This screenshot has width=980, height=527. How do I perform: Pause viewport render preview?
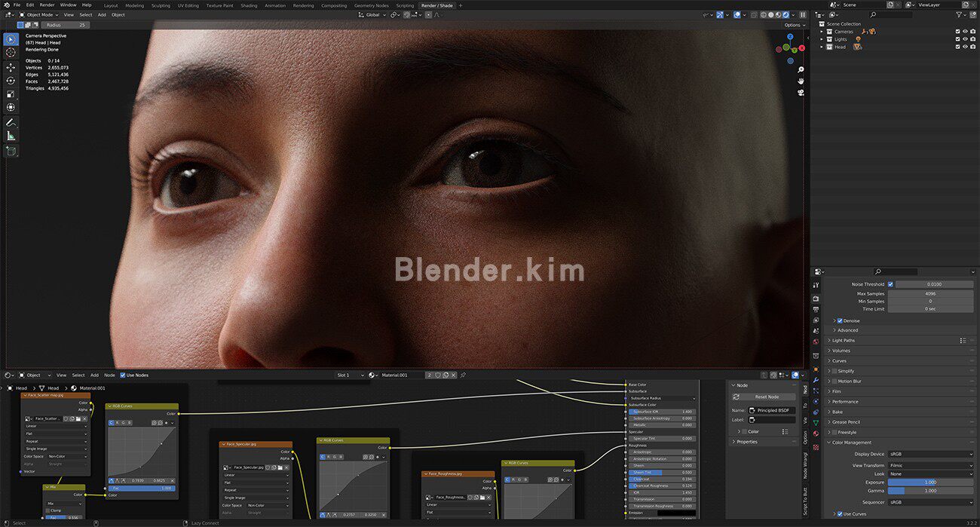coord(802,14)
